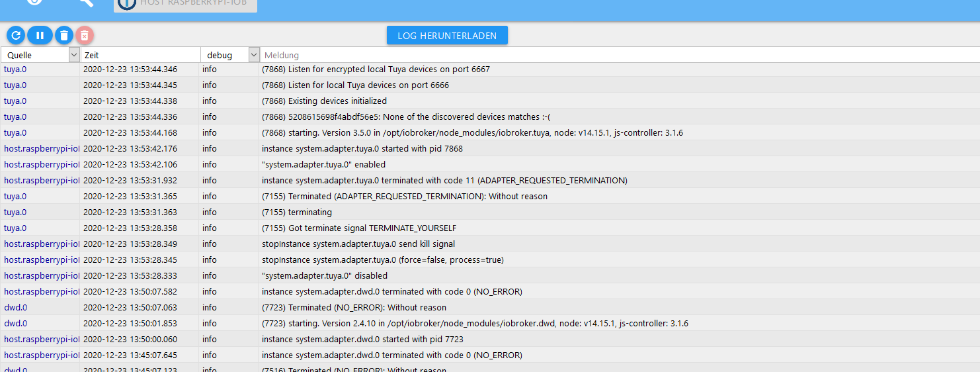Screen dimensions: 980x372
Task: Open the wrench settings icon in header
Action: coord(85,2)
